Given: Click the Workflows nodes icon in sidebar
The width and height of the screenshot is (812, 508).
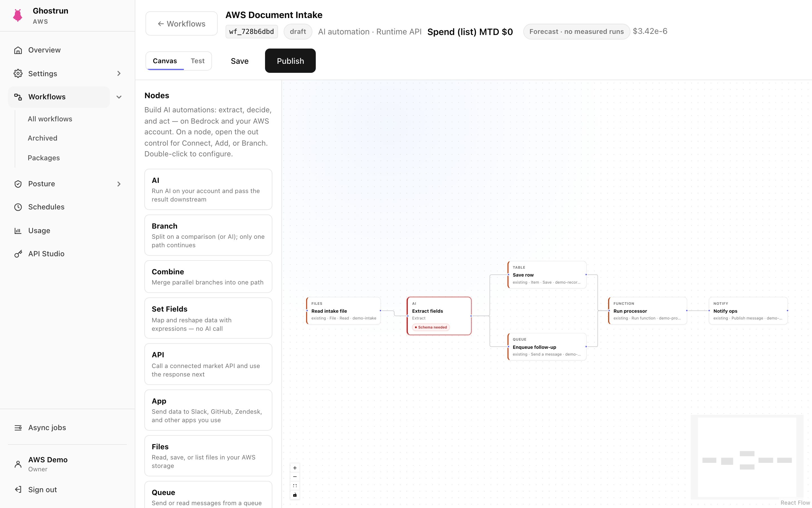Looking at the screenshot, I should coord(18,97).
